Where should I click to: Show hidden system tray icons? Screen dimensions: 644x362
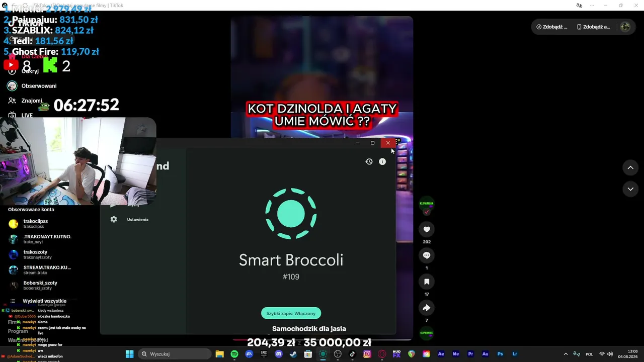(566, 354)
